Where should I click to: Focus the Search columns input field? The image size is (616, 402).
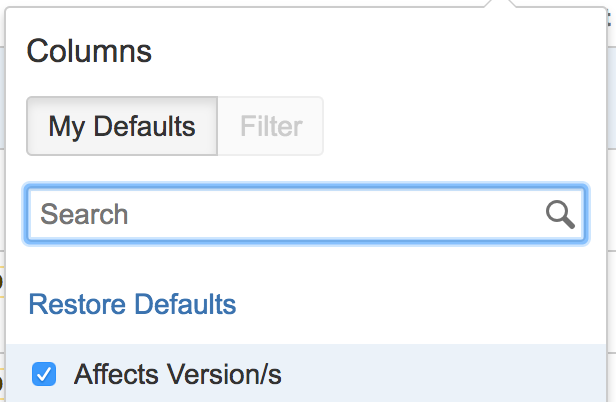pos(306,214)
